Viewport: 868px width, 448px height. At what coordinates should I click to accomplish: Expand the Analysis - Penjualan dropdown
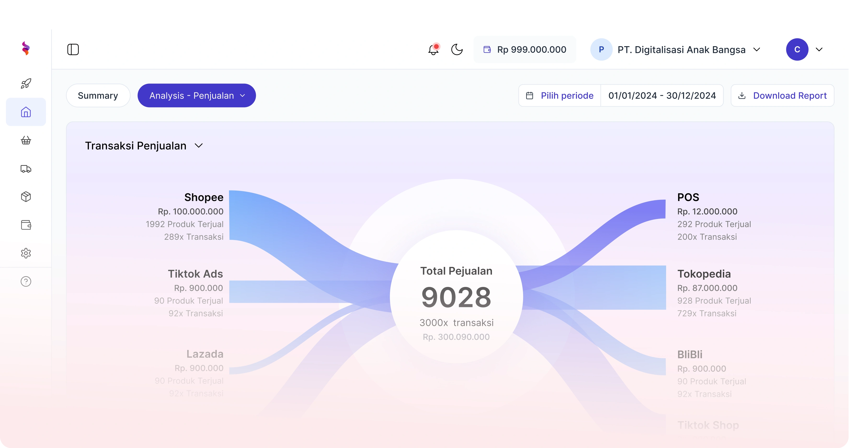pos(197,95)
